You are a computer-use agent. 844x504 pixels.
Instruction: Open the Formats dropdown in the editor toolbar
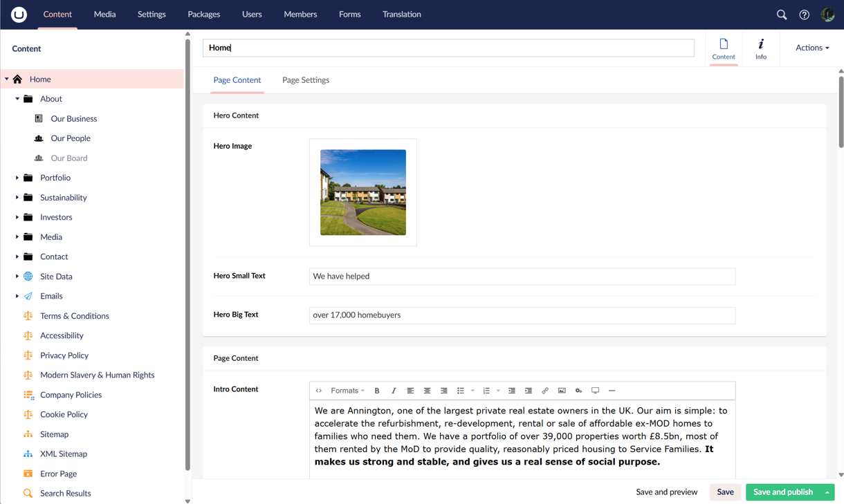coord(347,391)
